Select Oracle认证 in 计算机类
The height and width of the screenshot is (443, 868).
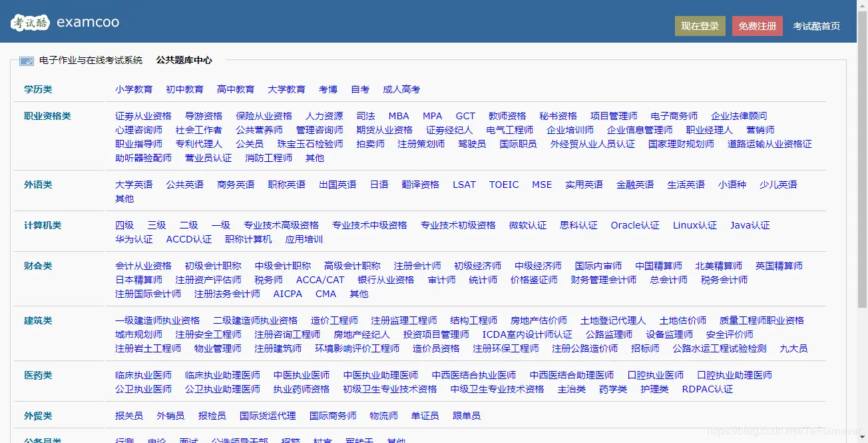click(x=635, y=225)
